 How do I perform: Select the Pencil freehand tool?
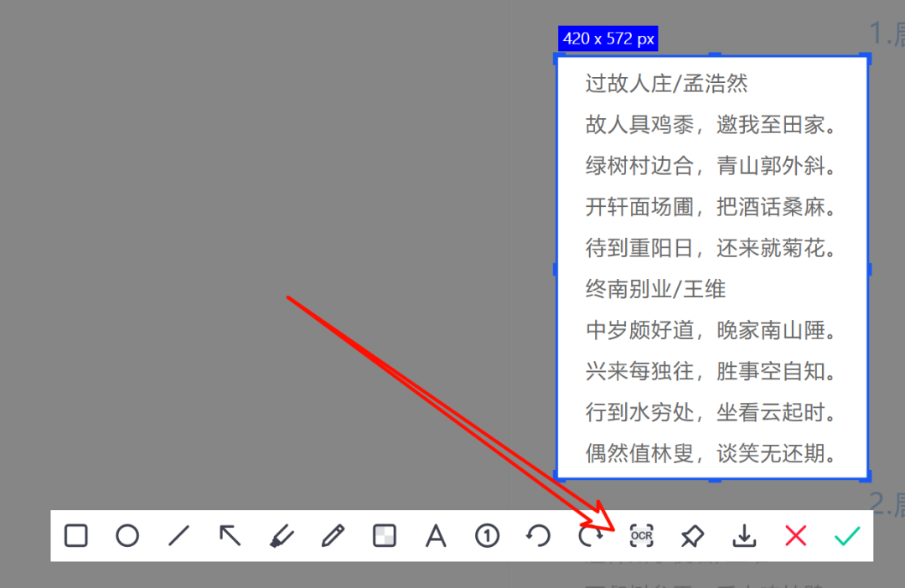[334, 535]
